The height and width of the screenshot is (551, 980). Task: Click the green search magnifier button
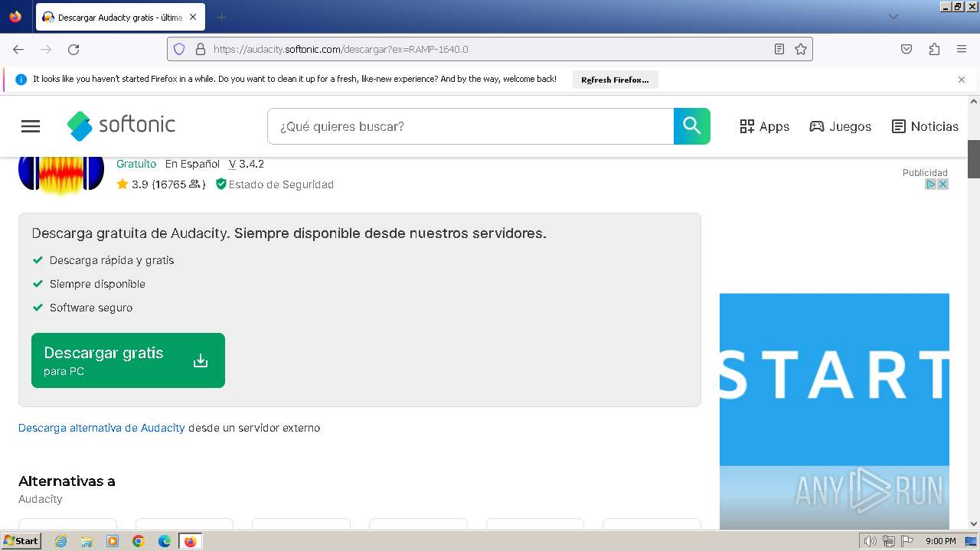[x=692, y=126]
